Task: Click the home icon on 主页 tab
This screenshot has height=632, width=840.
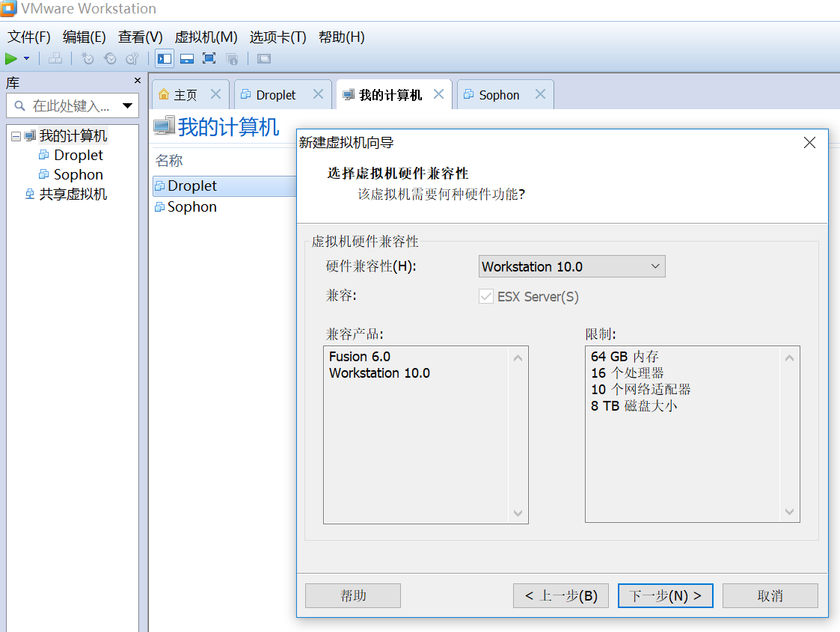Action: click(164, 95)
